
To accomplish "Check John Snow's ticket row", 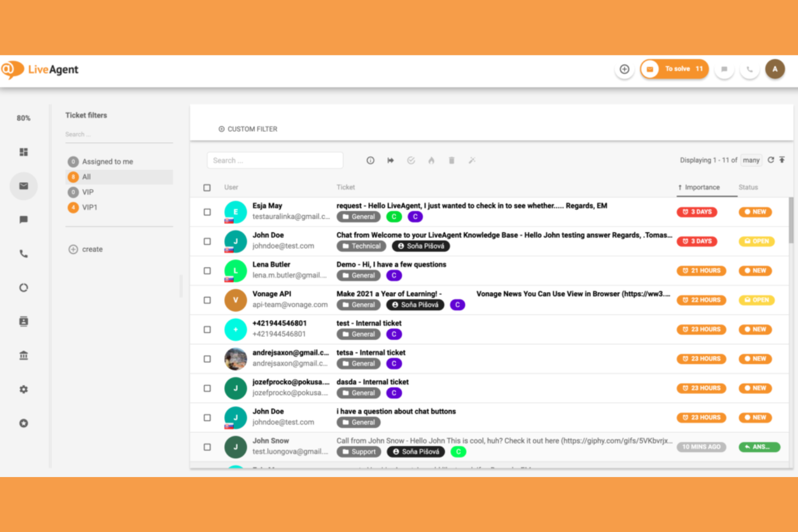I will (x=207, y=447).
